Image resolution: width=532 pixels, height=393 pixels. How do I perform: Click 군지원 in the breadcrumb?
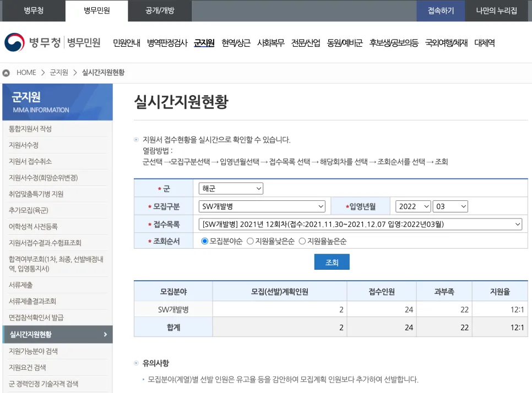(x=59, y=73)
